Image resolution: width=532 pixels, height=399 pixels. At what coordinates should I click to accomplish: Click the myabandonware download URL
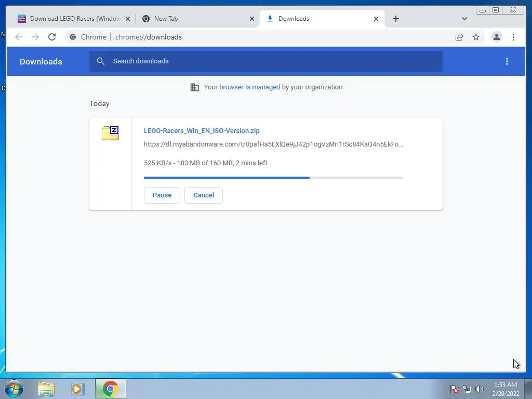point(273,144)
